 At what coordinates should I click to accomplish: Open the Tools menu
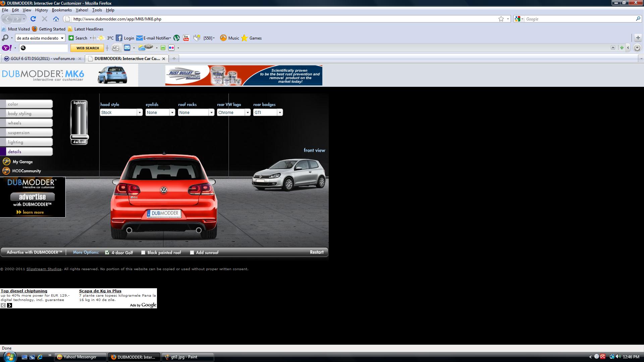coord(97,10)
